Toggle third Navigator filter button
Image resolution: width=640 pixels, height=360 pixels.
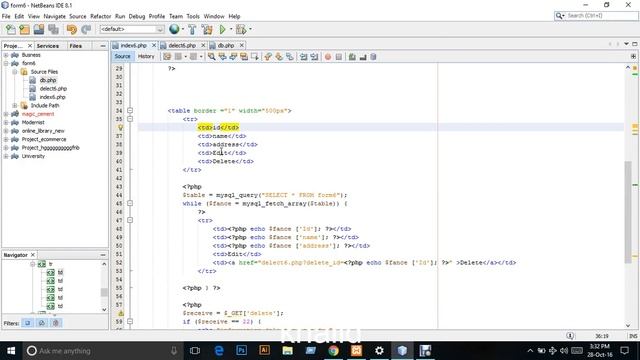[56, 323]
